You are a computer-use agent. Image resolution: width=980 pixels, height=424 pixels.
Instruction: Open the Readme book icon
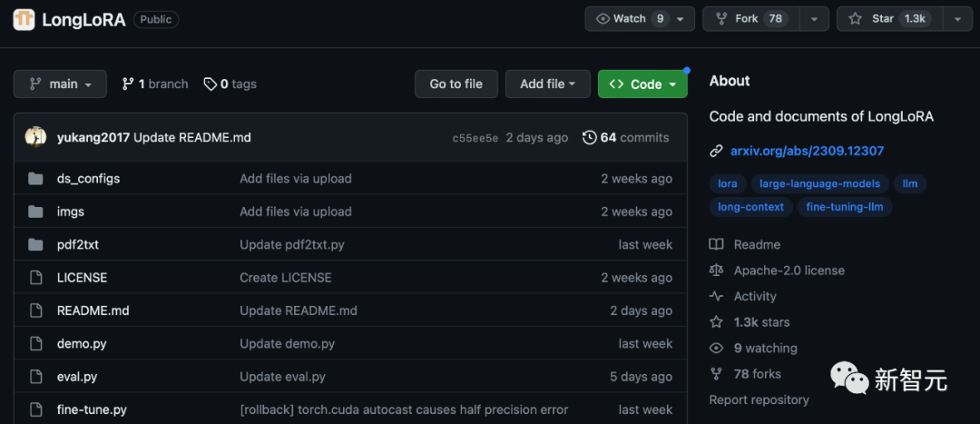[x=717, y=244]
